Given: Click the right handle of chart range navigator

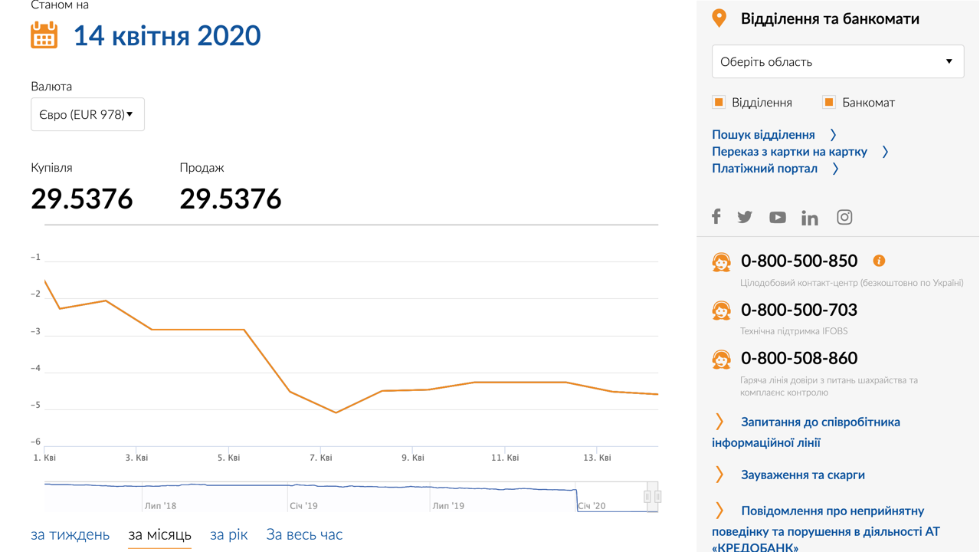Looking at the screenshot, I should coord(657,497).
